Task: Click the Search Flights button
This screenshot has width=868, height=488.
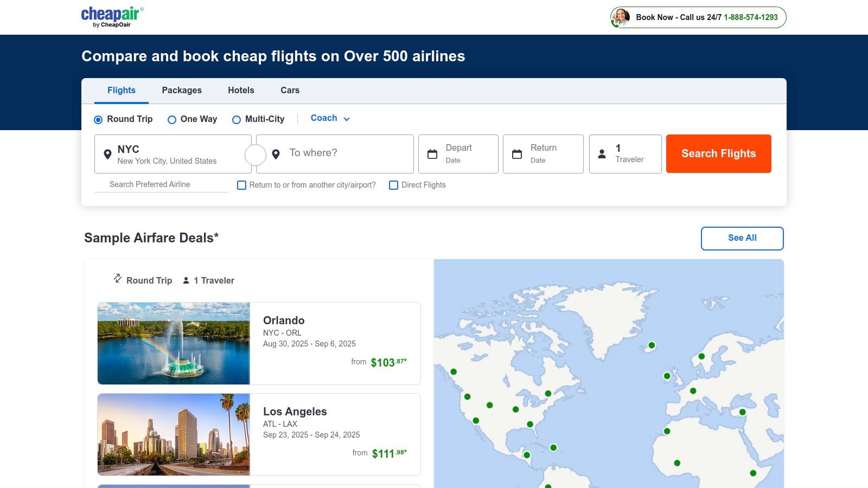Action: coord(719,154)
